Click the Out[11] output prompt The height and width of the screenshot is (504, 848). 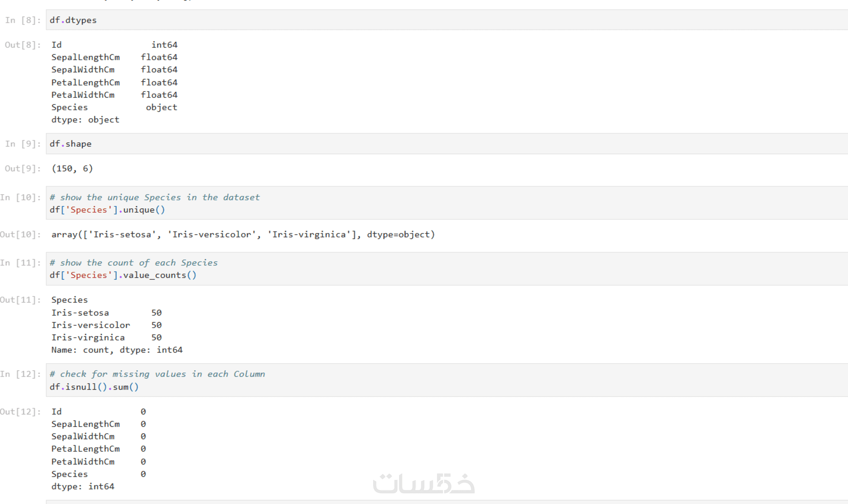tap(20, 300)
